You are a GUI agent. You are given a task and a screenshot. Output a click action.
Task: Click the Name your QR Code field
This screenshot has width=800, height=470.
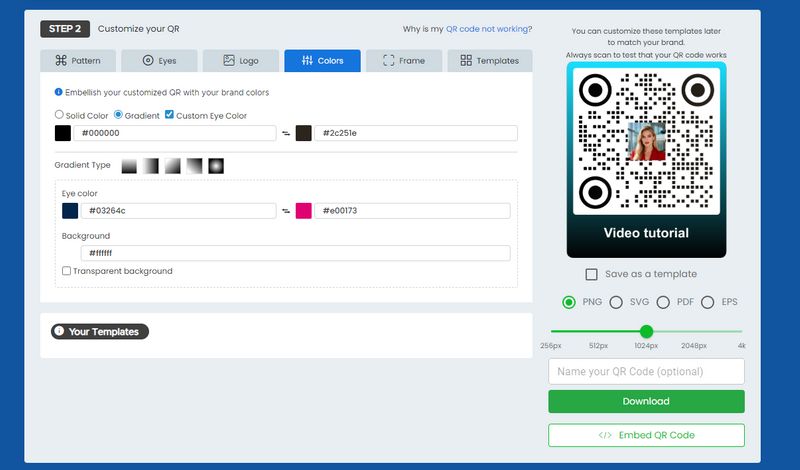click(x=646, y=372)
